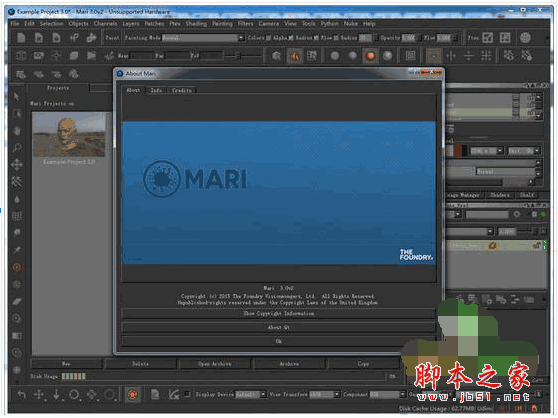This screenshot has width=558, height=418.
Task: Select the arrow Select tool in left toolbox
Action: coord(17,97)
